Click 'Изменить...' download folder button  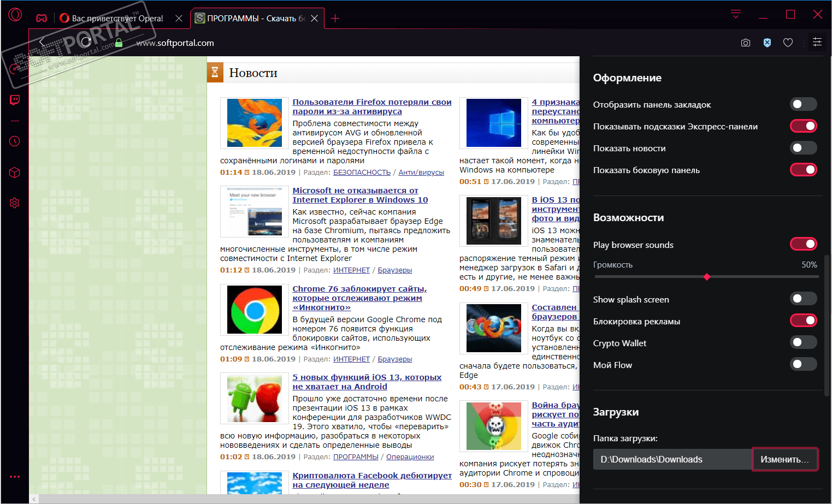(784, 459)
